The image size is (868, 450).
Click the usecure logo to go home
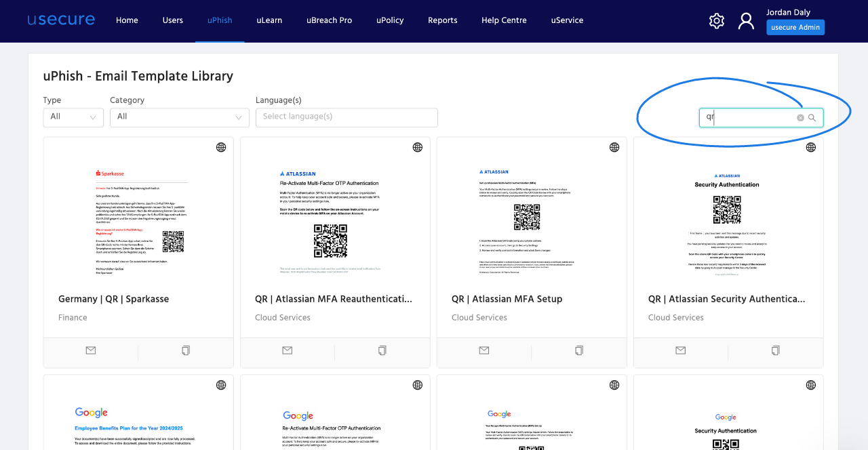tap(61, 19)
